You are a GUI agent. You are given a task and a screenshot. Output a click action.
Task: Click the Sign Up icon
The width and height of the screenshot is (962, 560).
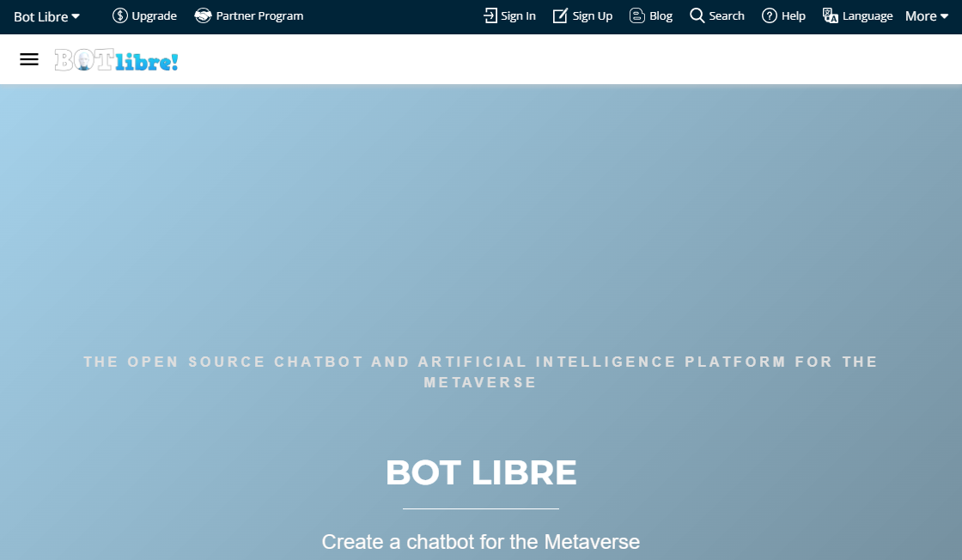pos(561,15)
